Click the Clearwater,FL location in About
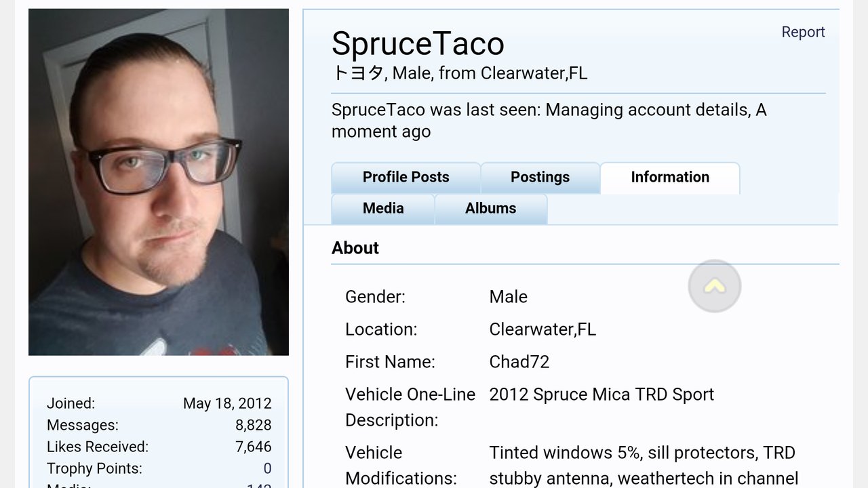 pyautogui.click(x=542, y=329)
